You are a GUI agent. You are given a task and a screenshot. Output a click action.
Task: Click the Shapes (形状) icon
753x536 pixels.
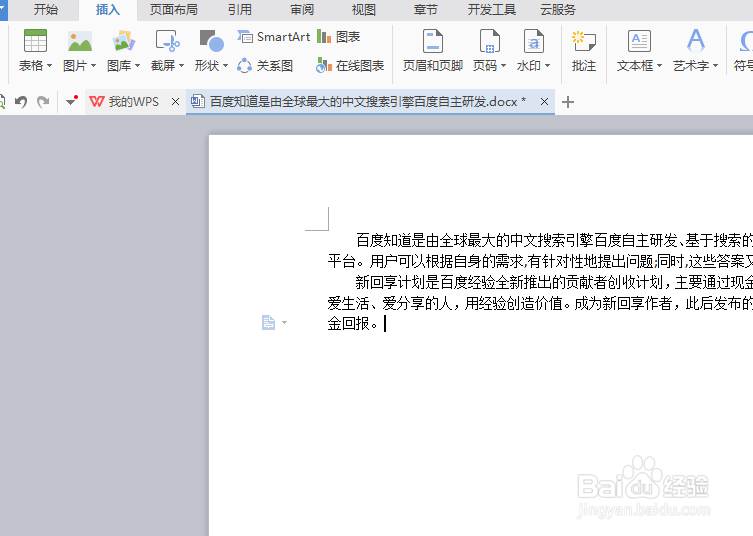[211, 41]
